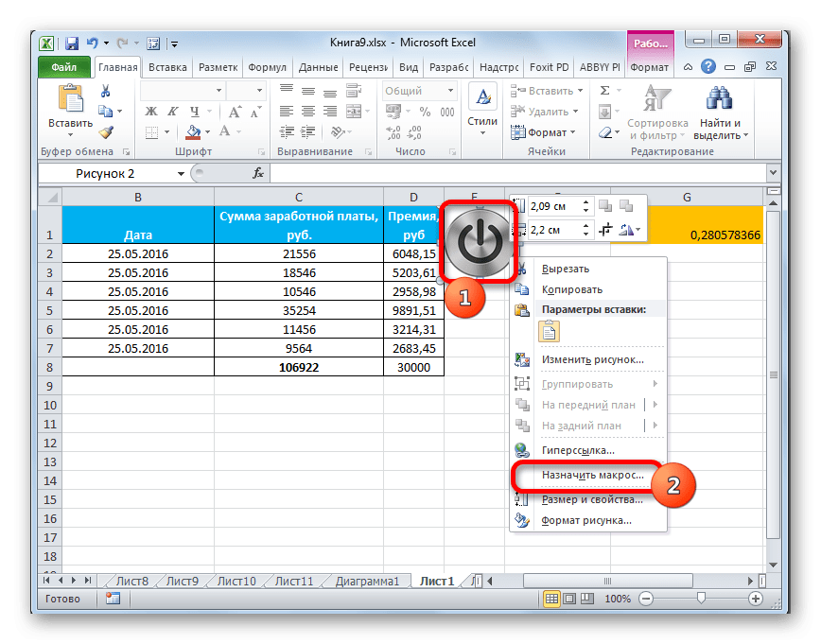
Task: Click the Save icon in quick access toolbar
Action: click(72, 43)
